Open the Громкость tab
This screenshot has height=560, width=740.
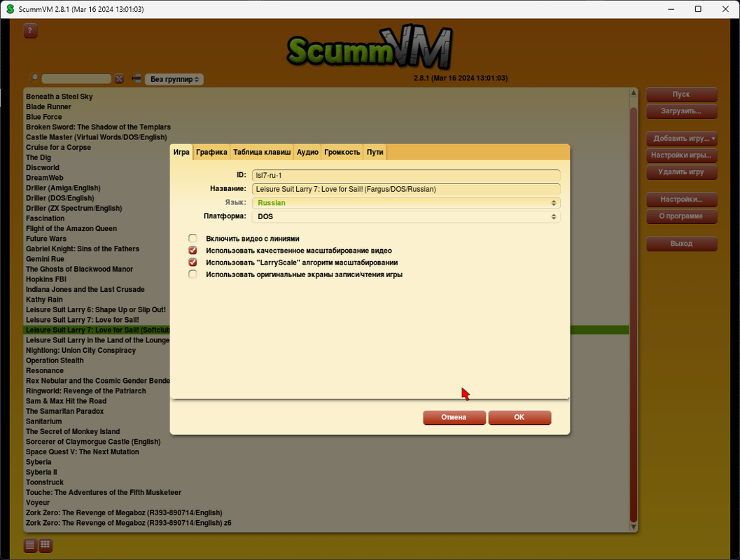[x=342, y=152]
